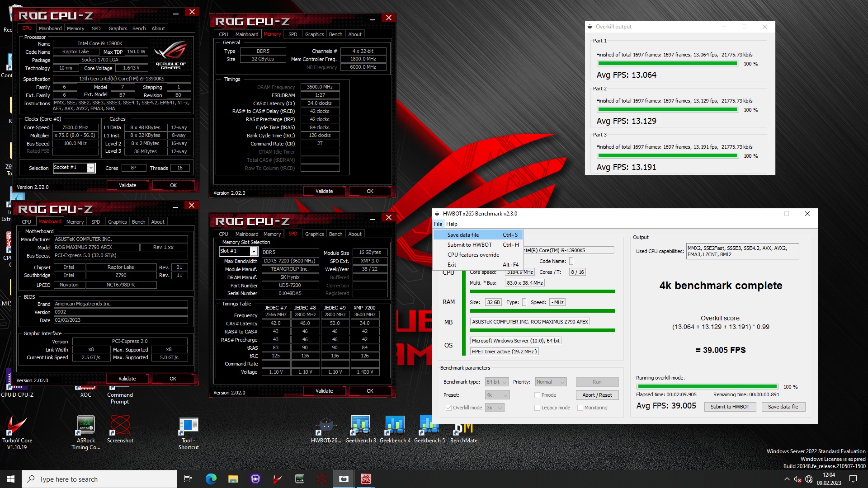Viewport: 868px width, 488px height.
Task: Open the Slot #1 memory slot dropdown
Action: (238, 251)
